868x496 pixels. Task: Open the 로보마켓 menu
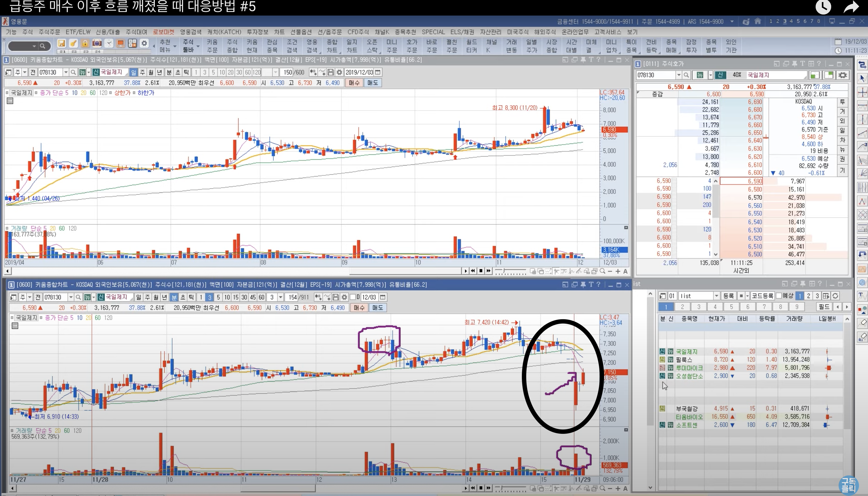[x=163, y=32]
